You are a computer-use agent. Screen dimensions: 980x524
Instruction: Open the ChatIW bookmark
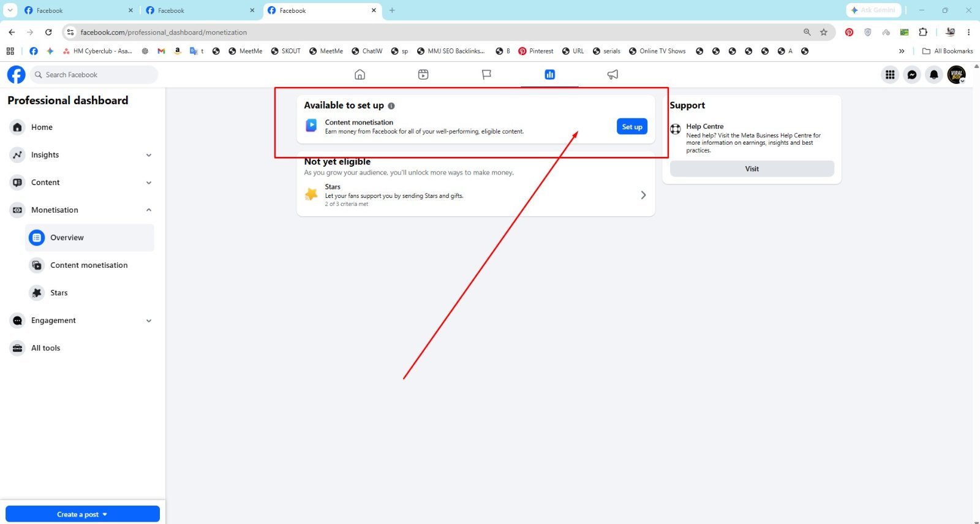click(367, 51)
